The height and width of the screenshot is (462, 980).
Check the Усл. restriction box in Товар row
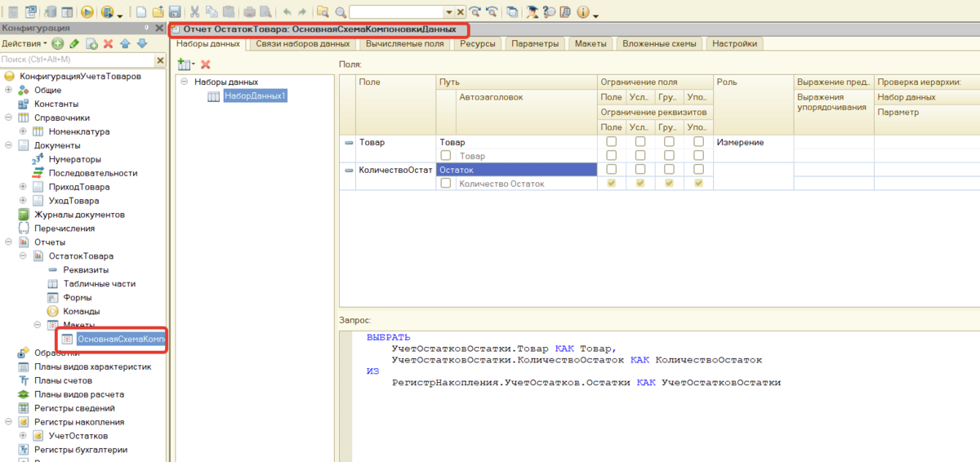point(639,142)
